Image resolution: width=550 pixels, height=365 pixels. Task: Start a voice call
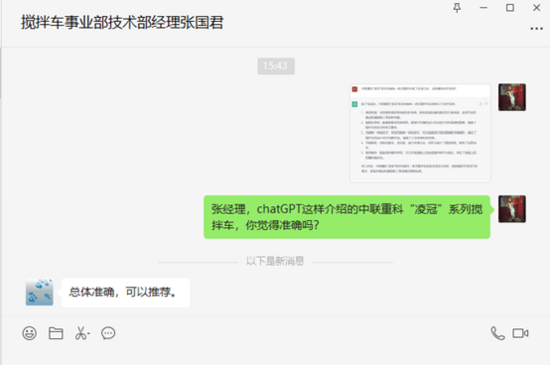tap(497, 333)
